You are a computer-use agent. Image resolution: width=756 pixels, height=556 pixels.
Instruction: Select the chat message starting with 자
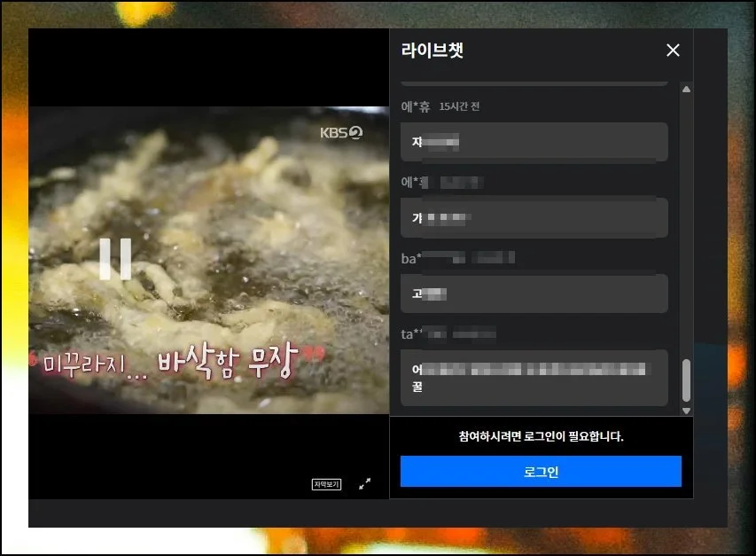(x=534, y=142)
